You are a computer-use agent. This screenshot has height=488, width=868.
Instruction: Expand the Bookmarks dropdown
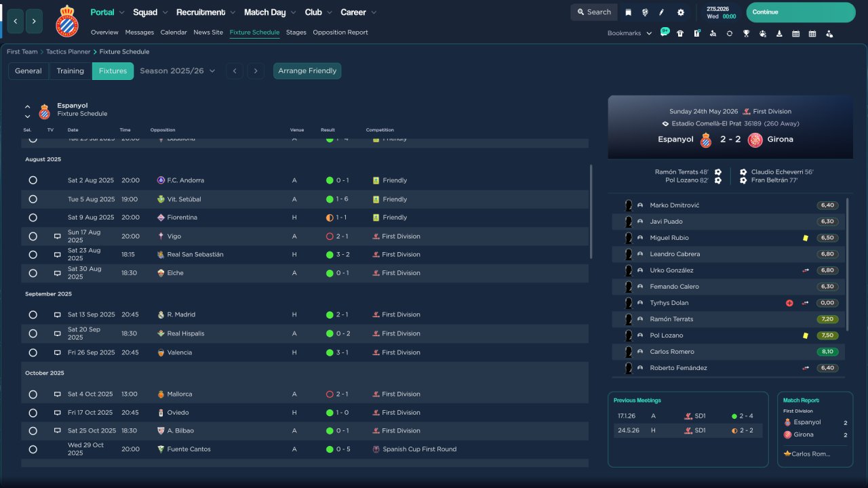click(630, 33)
